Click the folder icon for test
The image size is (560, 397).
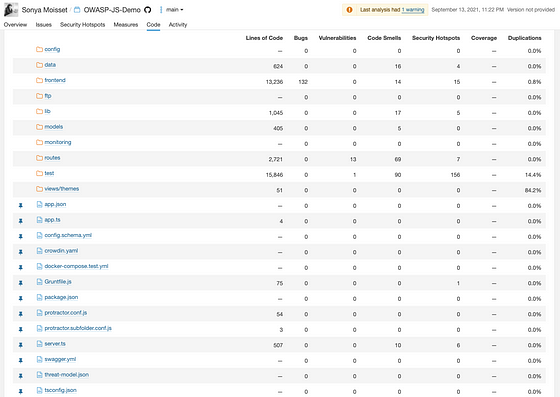coord(39,174)
